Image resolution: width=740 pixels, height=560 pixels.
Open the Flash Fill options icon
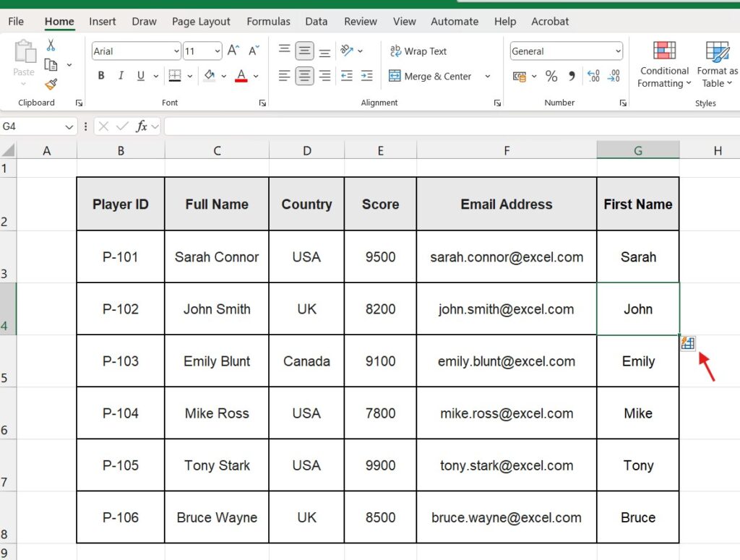(x=687, y=343)
